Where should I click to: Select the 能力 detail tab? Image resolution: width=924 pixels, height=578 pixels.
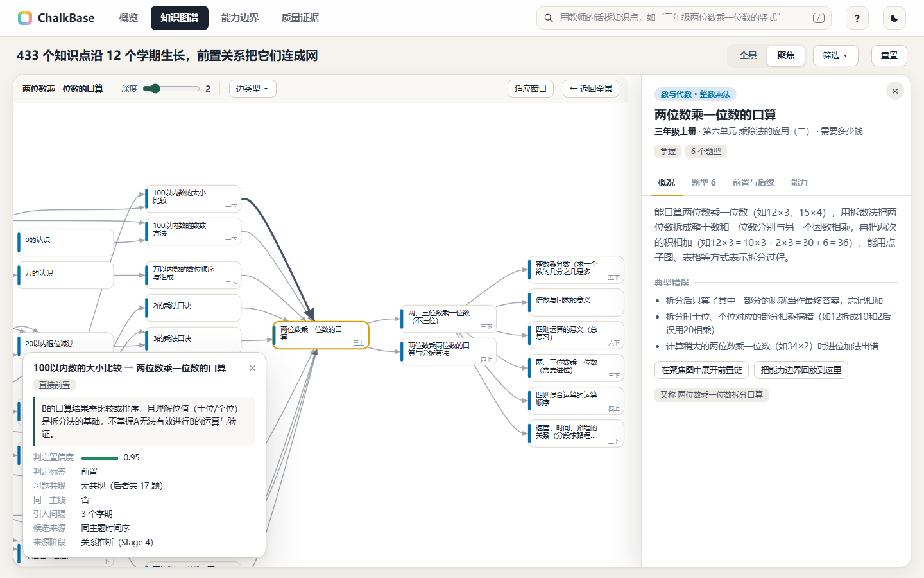(799, 182)
